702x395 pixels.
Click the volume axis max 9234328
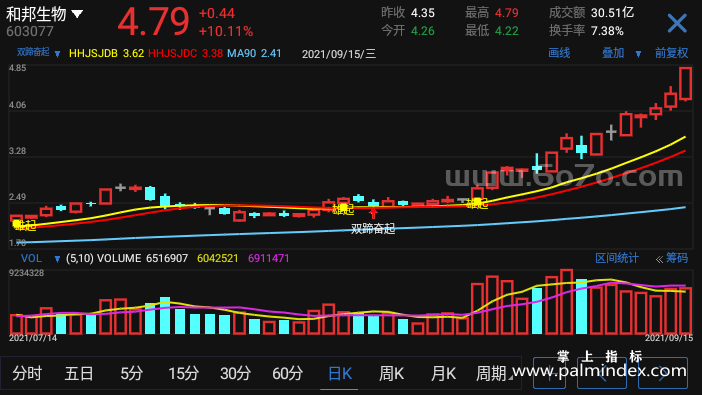[x=26, y=273]
